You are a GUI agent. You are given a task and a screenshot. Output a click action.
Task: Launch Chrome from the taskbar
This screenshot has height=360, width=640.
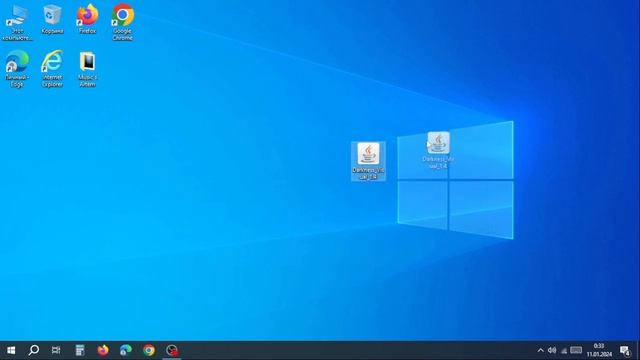pyautogui.click(x=149, y=350)
